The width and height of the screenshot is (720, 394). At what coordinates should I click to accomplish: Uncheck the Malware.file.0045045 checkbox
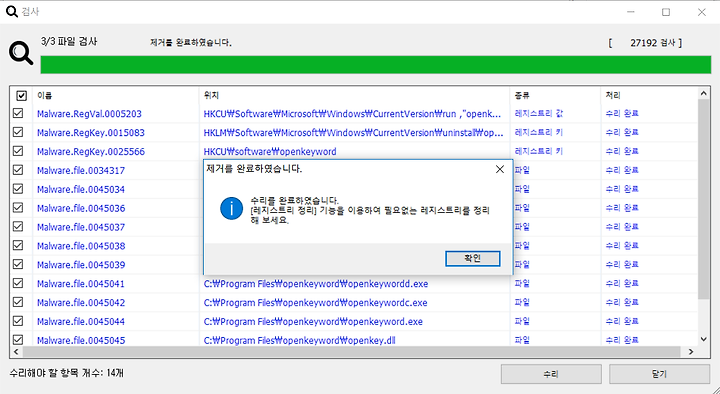point(18,339)
